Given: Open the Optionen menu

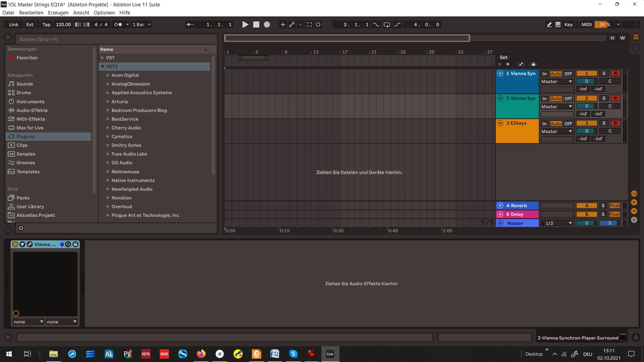Looking at the screenshot, I should tap(104, 13).
